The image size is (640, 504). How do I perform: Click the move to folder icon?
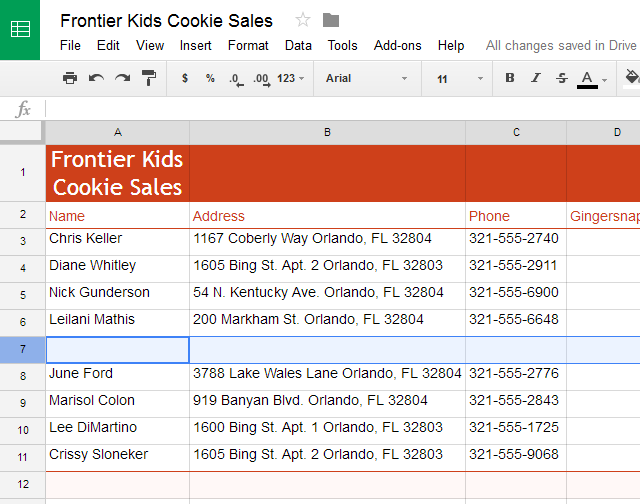click(x=331, y=20)
